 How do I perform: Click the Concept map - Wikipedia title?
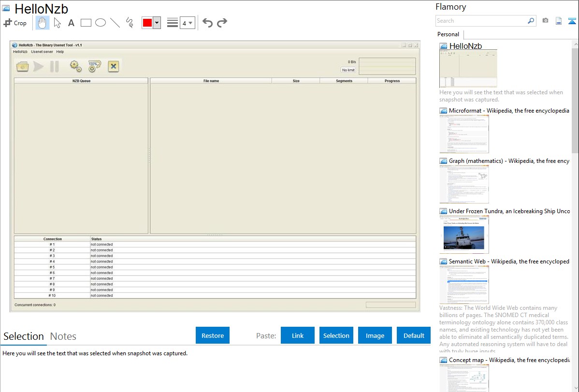click(x=509, y=360)
